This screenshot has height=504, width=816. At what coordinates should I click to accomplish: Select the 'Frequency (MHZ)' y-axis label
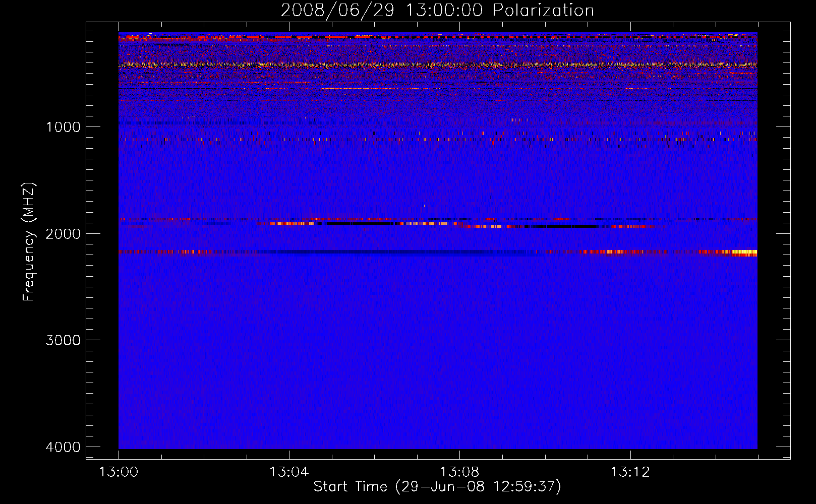(x=29, y=242)
